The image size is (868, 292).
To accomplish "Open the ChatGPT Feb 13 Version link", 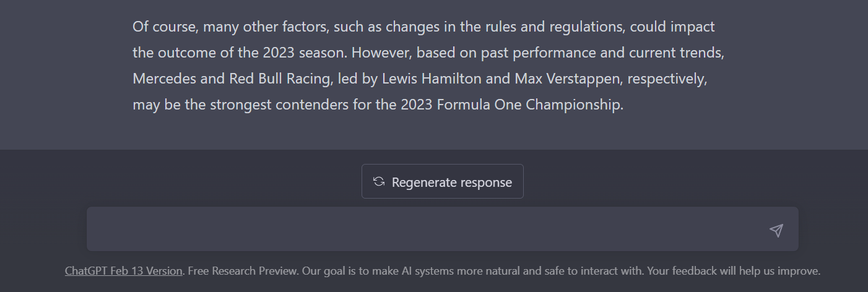I will click(123, 271).
